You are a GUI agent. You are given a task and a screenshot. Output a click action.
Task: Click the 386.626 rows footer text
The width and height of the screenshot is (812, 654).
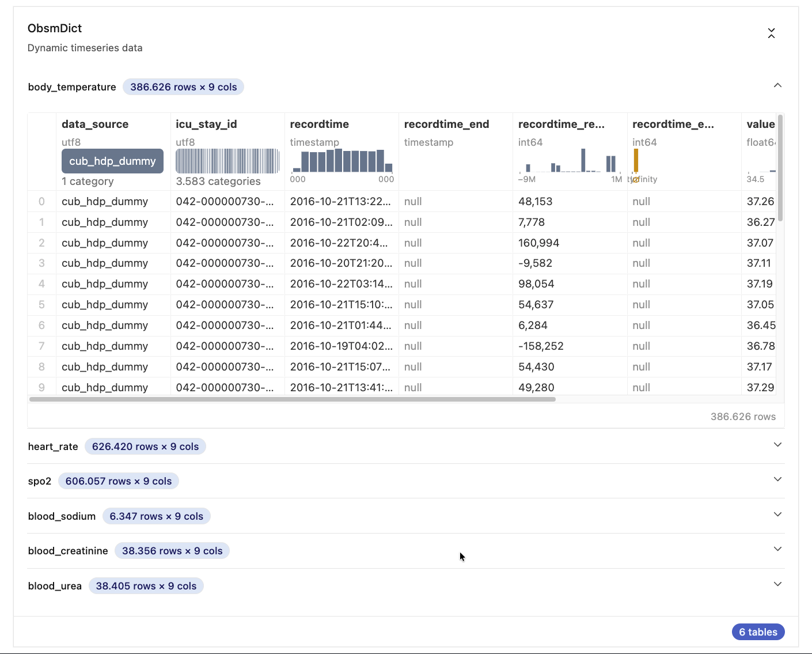743,417
